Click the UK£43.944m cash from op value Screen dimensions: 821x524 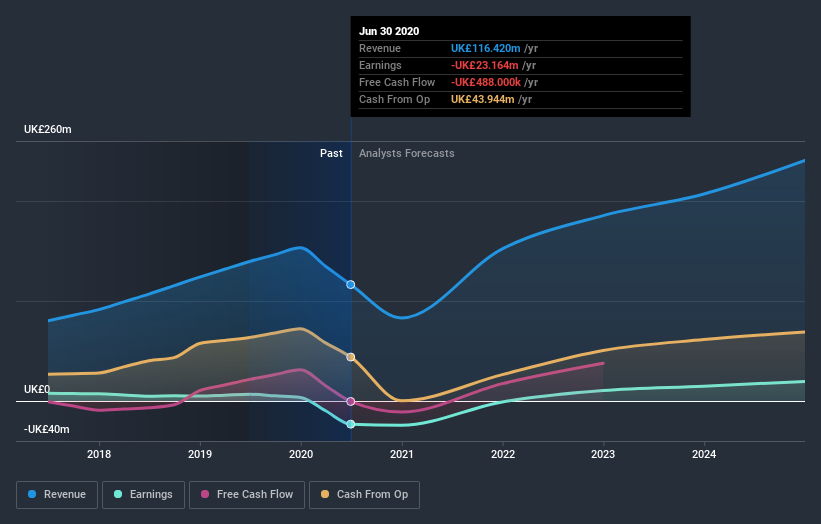482,99
